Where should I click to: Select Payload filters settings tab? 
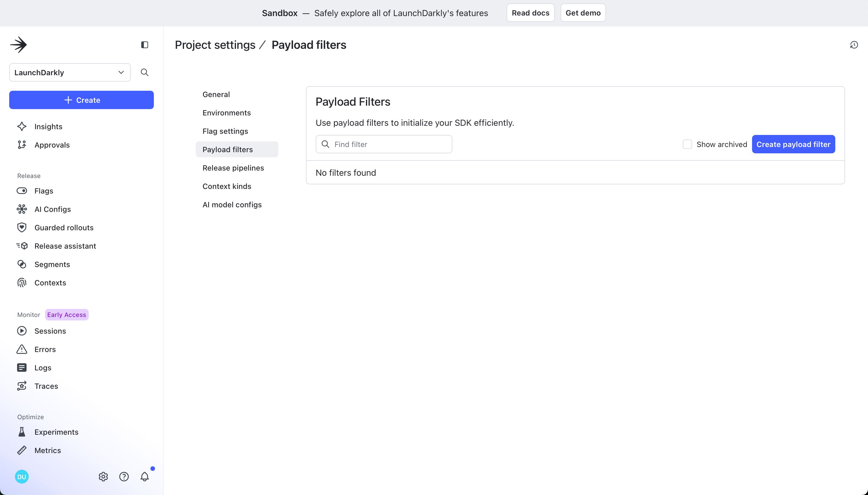237,149
